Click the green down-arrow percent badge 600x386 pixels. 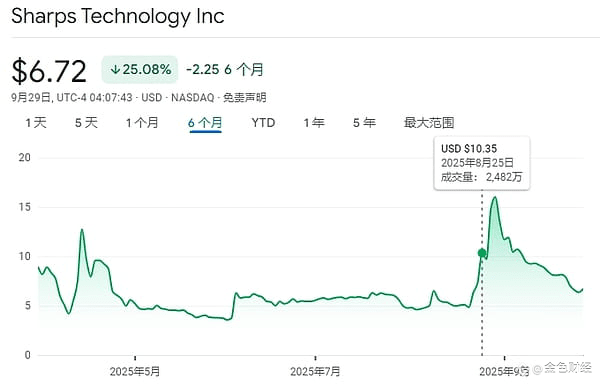(140, 70)
